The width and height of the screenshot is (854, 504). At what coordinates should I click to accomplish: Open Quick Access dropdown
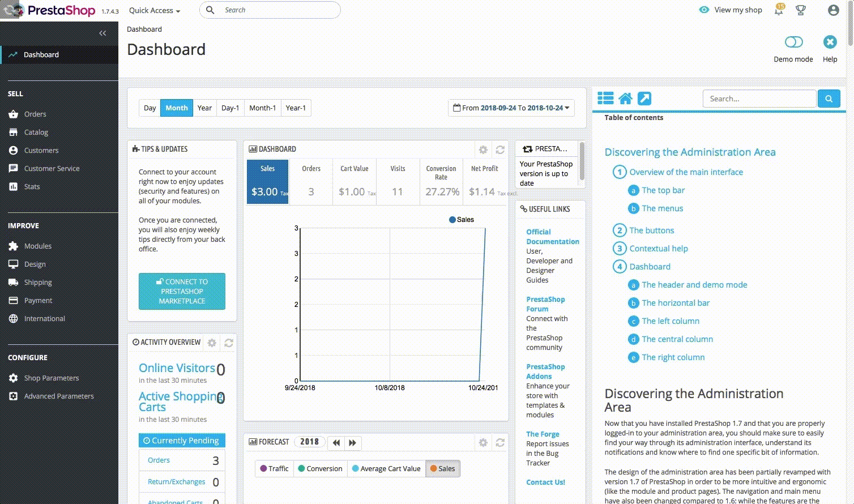point(155,10)
